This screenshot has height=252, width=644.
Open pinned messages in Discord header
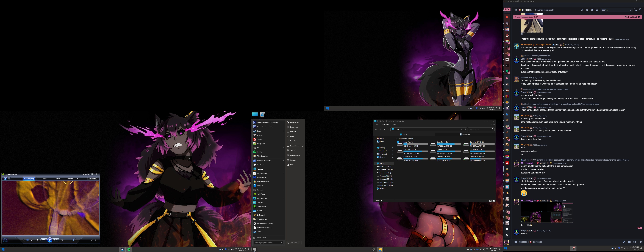592,10
